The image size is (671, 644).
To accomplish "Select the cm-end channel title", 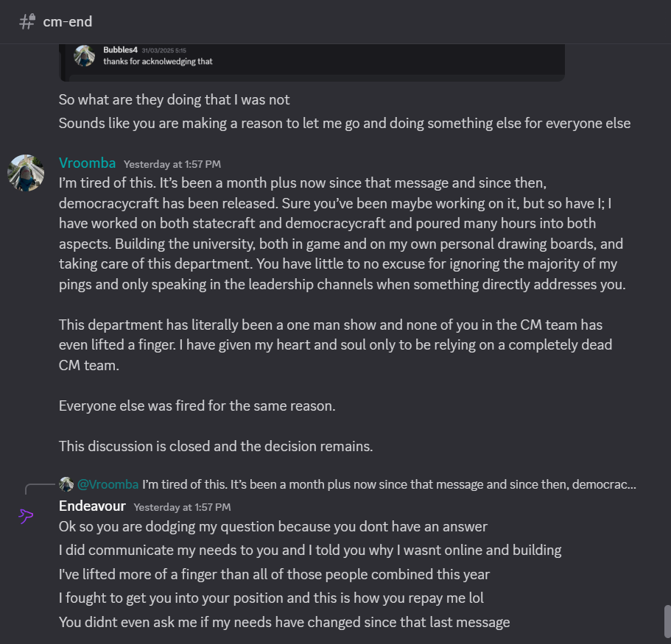I will tap(68, 21).
